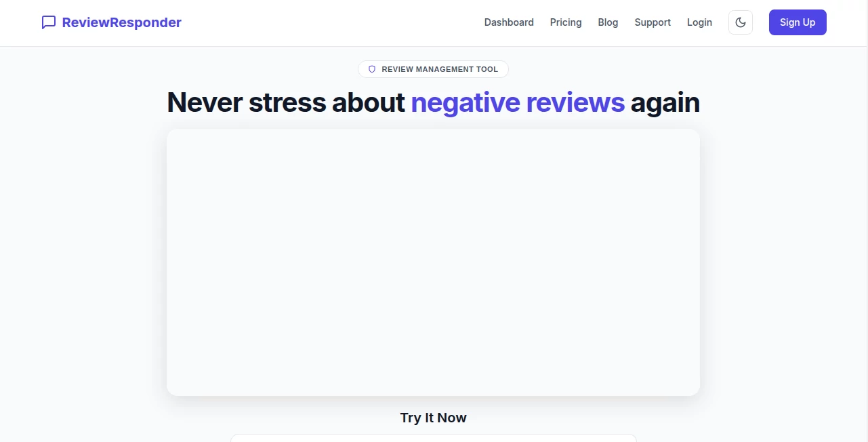Click the speech bubble logo icon
This screenshot has width=868, height=442.
[x=48, y=22]
